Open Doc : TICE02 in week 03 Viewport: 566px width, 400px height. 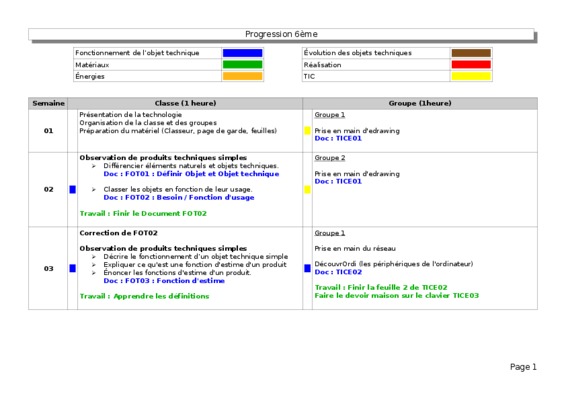pos(338,272)
